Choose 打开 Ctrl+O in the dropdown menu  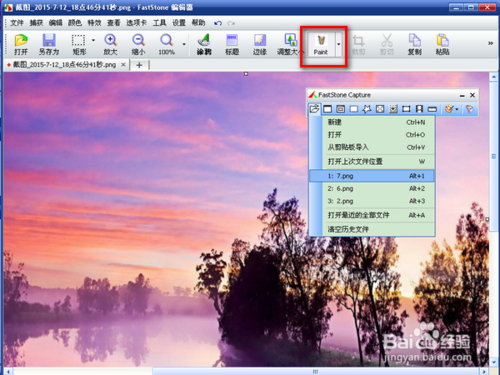(x=372, y=135)
